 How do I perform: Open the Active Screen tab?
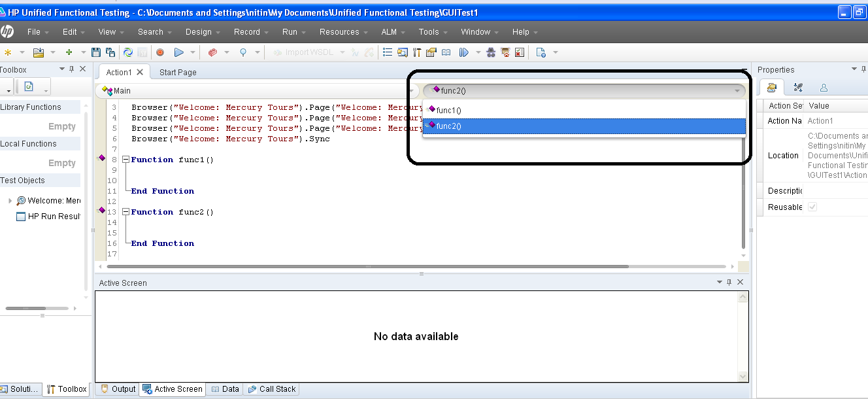point(172,389)
